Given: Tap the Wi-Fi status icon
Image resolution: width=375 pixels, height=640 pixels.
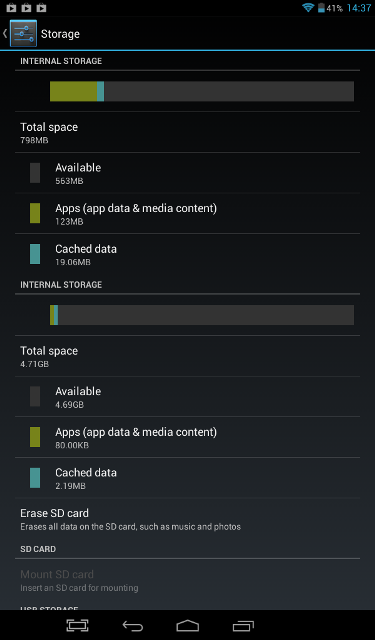Looking at the screenshot, I should (x=308, y=7).
